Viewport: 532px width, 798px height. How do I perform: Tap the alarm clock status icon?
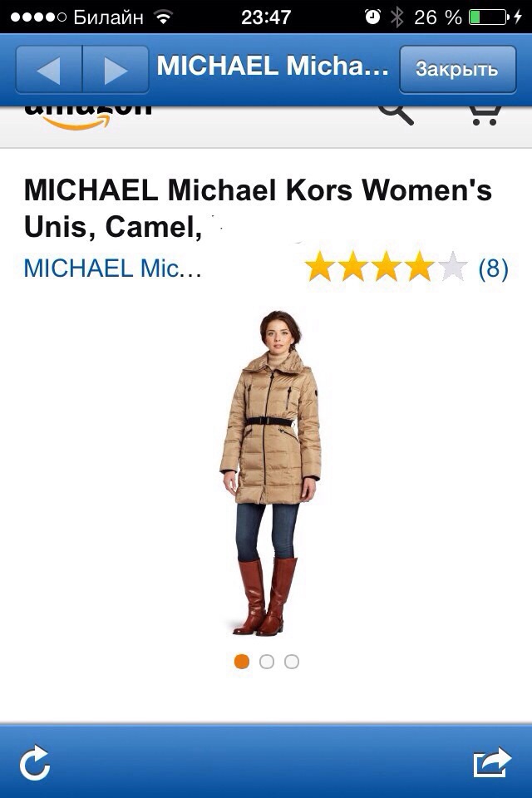[x=372, y=17]
